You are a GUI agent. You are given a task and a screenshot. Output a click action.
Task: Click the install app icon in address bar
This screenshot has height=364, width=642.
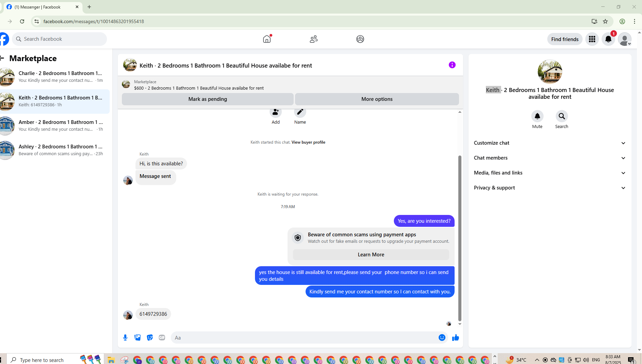[x=594, y=21]
